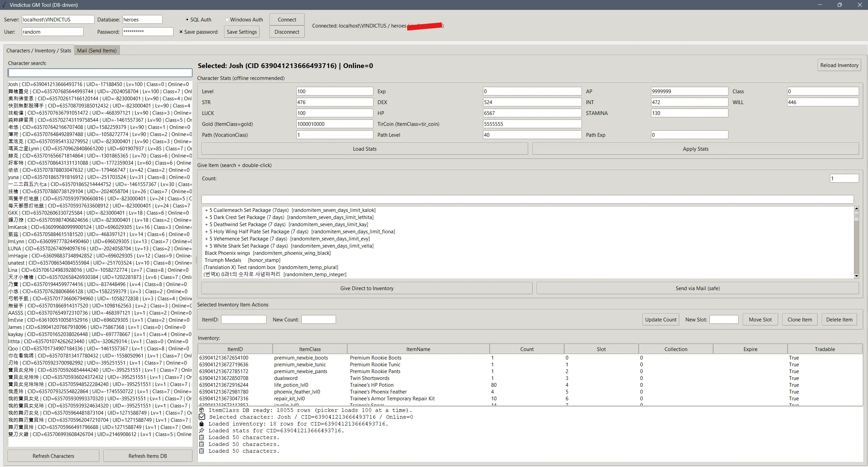Click the Server input field
The height and width of the screenshot is (467, 868).
pyautogui.click(x=58, y=20)
